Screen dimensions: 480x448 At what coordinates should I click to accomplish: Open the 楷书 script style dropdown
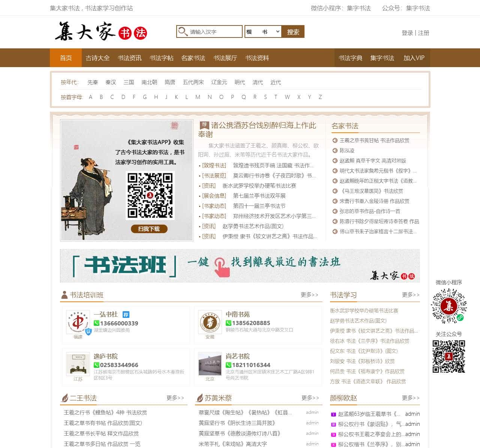click(262, 31)
